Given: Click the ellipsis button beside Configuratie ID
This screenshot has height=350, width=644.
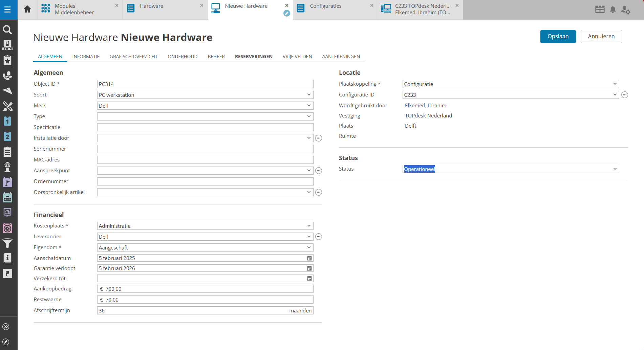Looking at the screenshot, I should point(625,95).
